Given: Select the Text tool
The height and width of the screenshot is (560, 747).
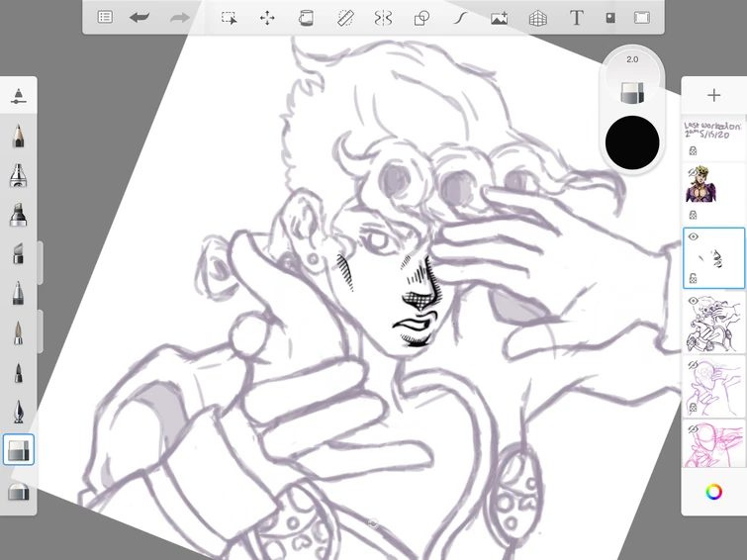Looking at the screenshot, I should pyautogui.click(x=577, y=18).
